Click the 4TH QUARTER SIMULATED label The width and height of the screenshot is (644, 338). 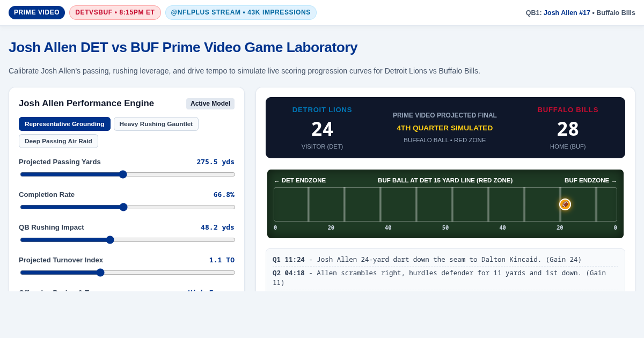[445, 128]
